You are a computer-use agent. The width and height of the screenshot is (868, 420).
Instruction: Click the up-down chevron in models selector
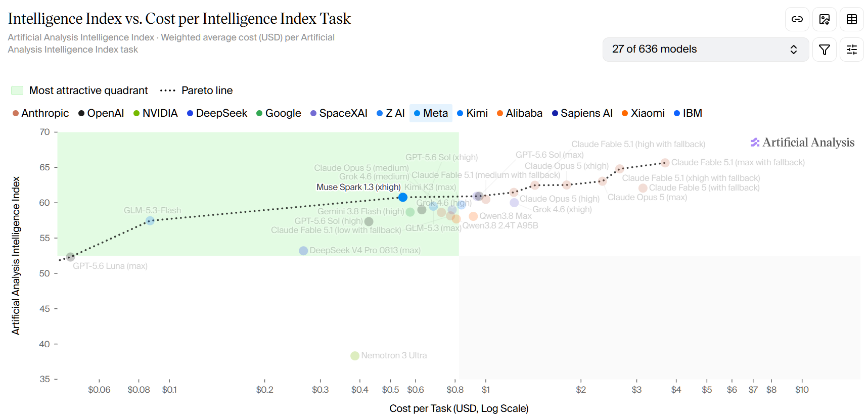pyautogui.click(x=794, y=50)
